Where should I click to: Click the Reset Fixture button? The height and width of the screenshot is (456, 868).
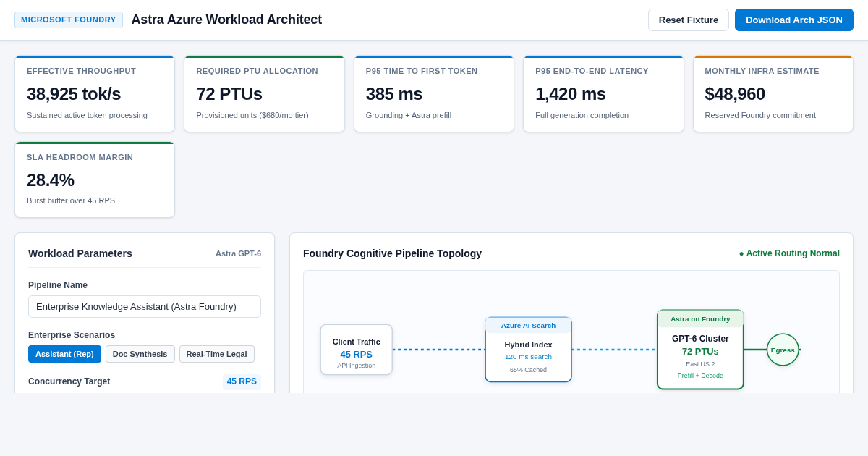688,20
